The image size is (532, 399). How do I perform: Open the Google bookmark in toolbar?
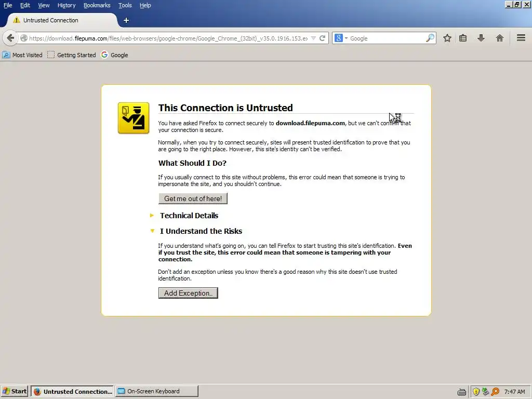[x=115, y=55]
